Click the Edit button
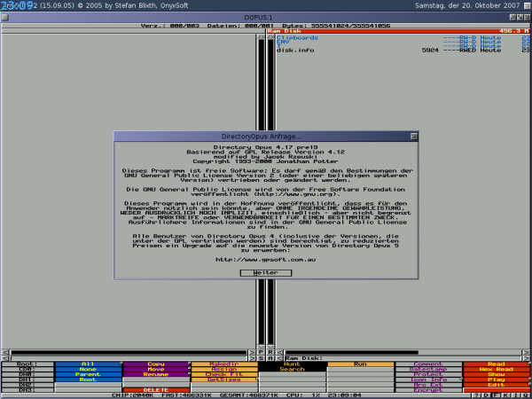 click(497, 385)
